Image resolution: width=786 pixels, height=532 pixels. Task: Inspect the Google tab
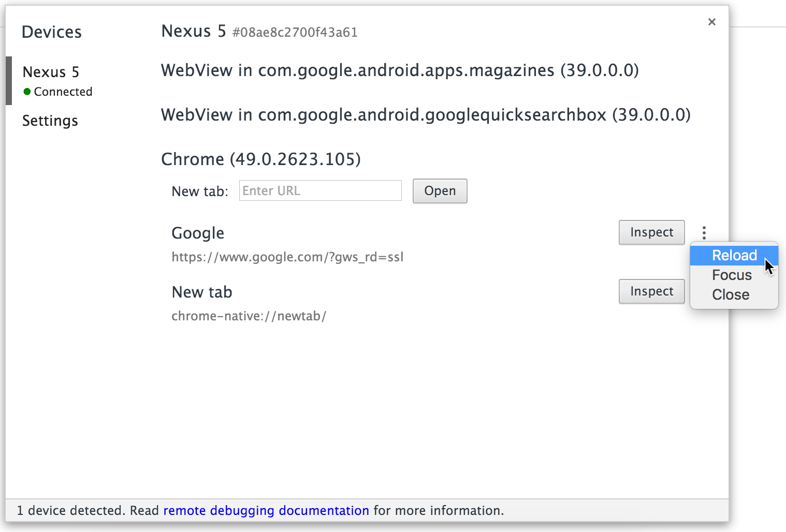coord(652,232)
